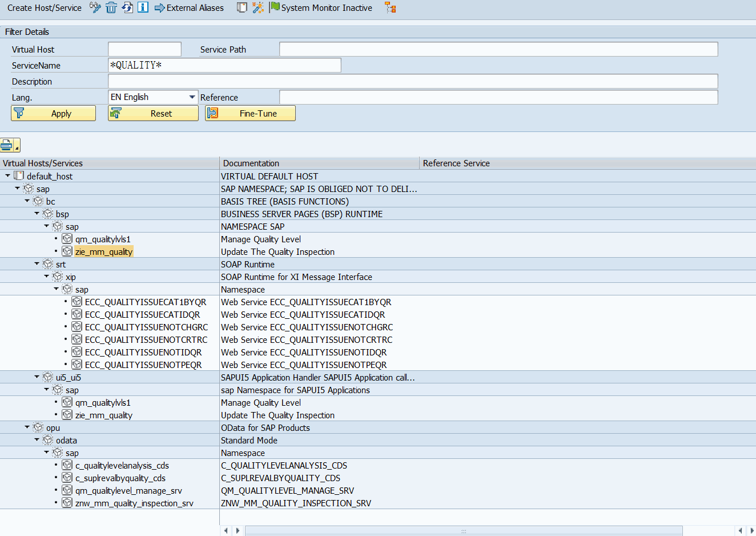Collapse the default_host node
This screenshot has width=756, height=536.
tap(7, 175)
